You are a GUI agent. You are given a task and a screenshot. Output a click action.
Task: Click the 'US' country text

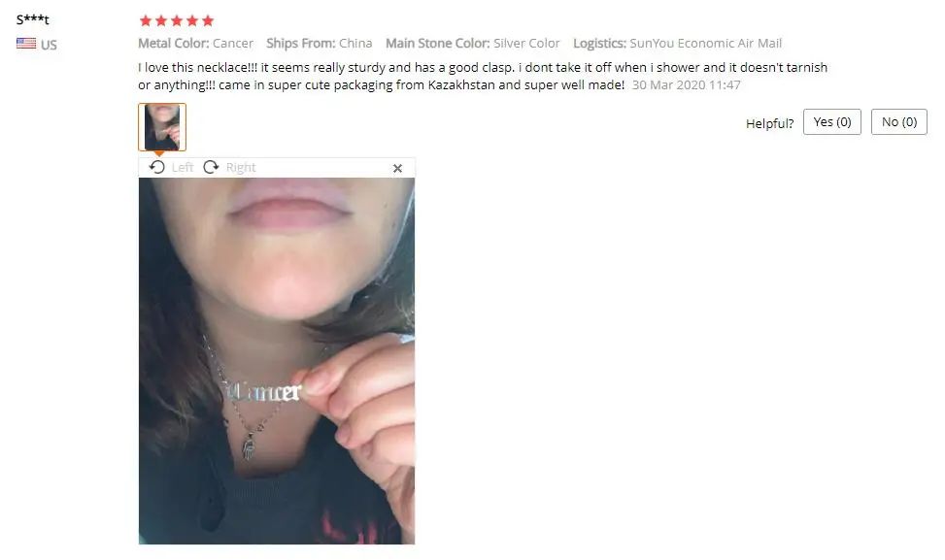49,45
